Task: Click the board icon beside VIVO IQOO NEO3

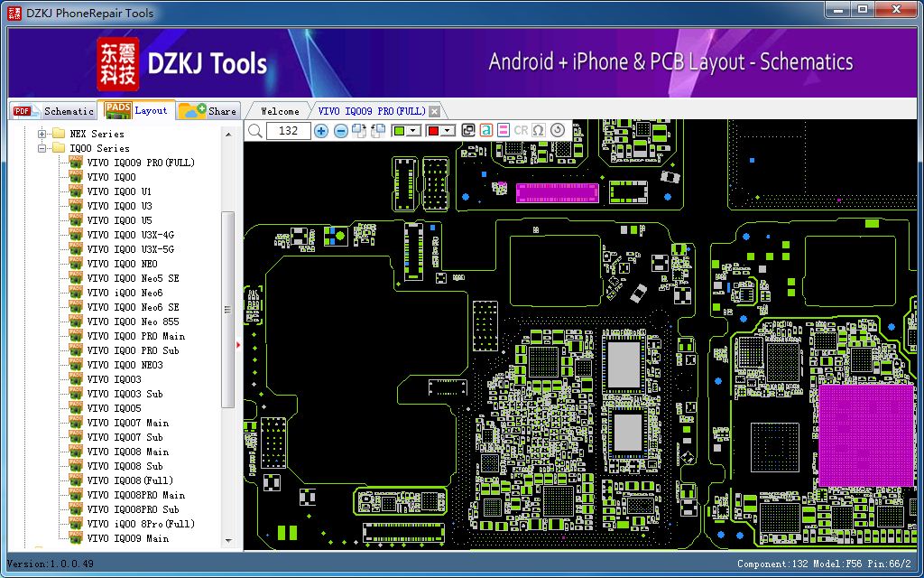Action: pyautogui.click(x=76, y=365)
